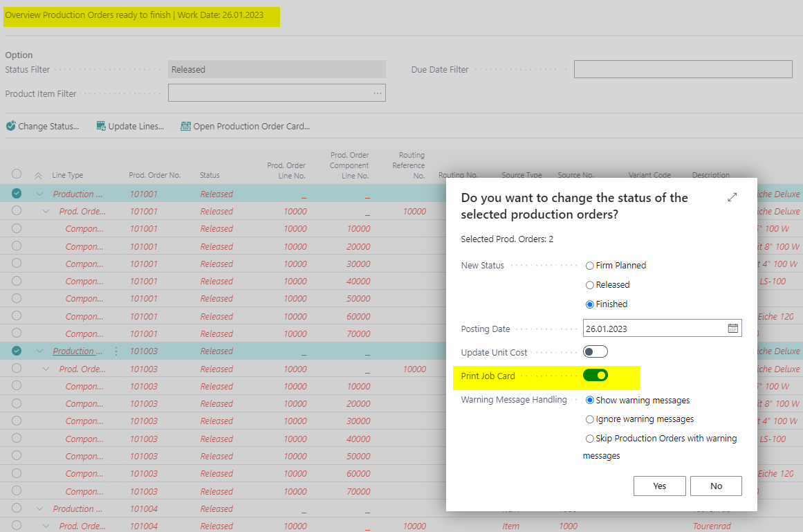Enable the Update Unit Cost toggle
Viewport: 803px width, 532px height.
pyautogui.click(x=595, y=351)
